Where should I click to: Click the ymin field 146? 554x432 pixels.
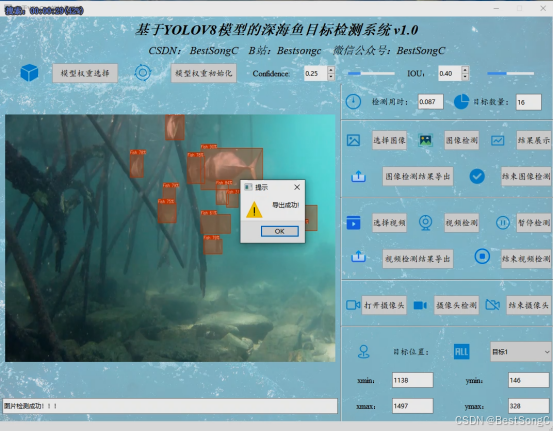(x=529, y=380)
